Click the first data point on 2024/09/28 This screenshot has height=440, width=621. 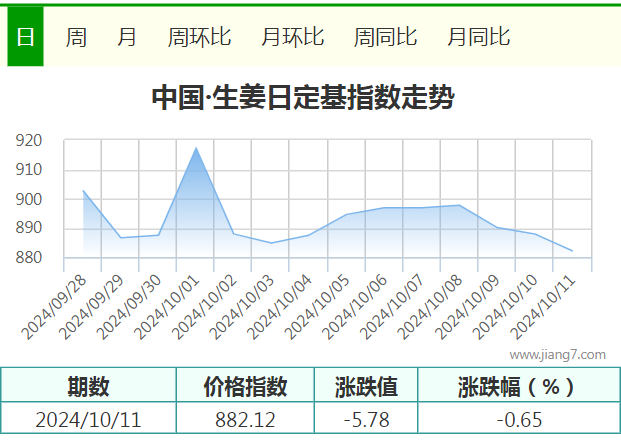83,190
